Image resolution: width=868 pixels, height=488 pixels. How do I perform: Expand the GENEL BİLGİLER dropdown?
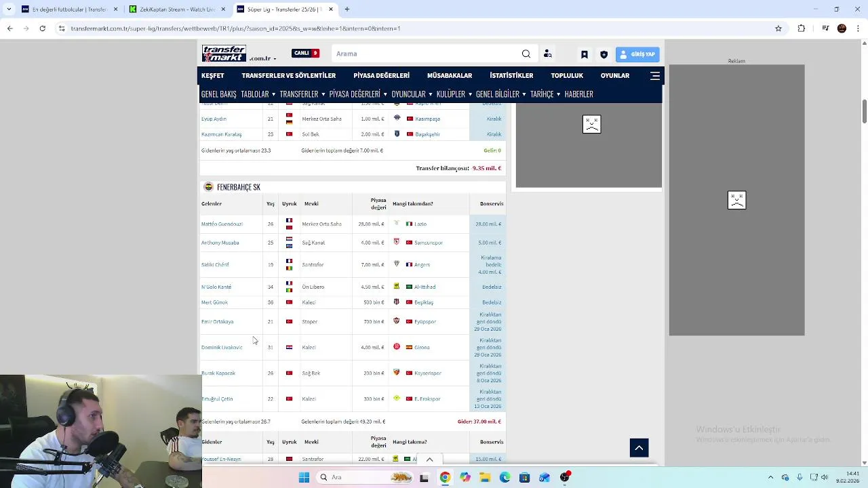tap(501, 94)
